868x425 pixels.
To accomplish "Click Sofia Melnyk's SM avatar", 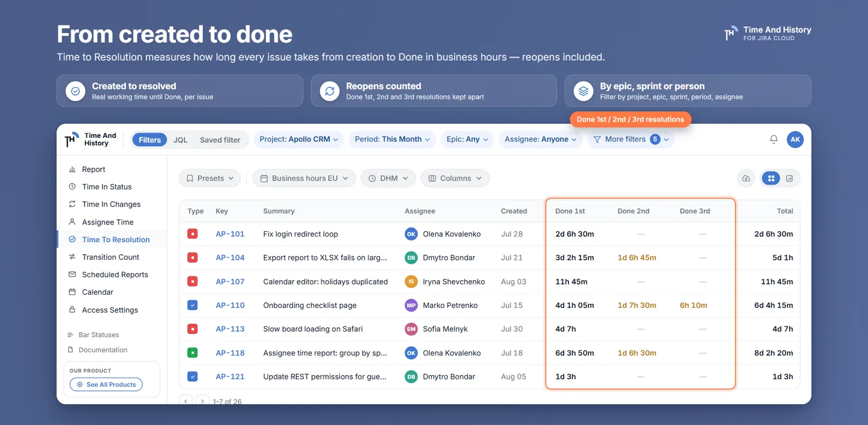I will (x=411, y=329).
